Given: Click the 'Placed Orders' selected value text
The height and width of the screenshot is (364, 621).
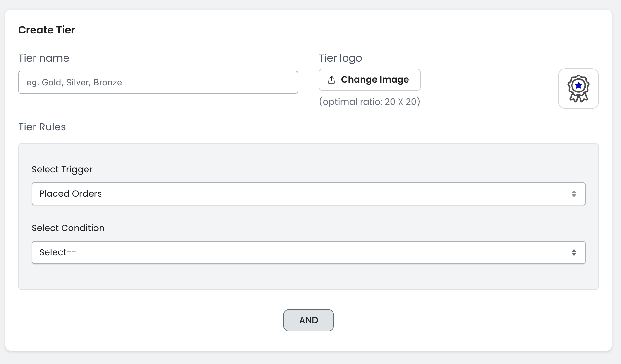Looking at the screenshot, I should point(71,194).
